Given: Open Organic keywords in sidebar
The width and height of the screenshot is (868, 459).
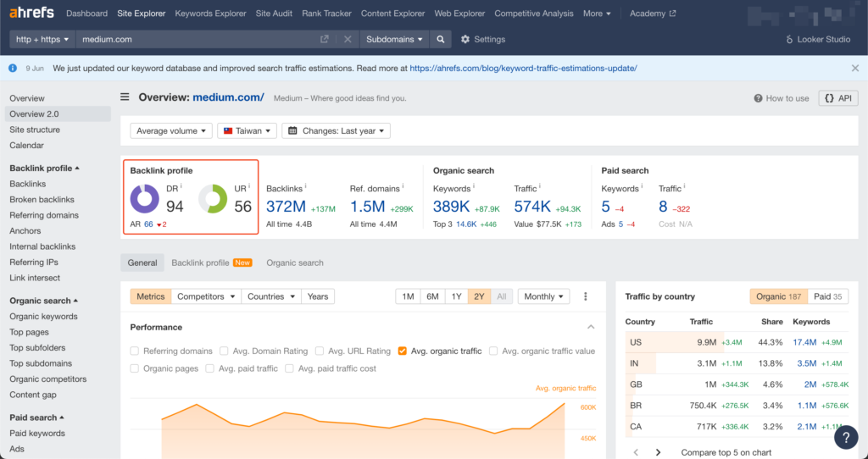Looking at the screenshot, I should point(44,317).
